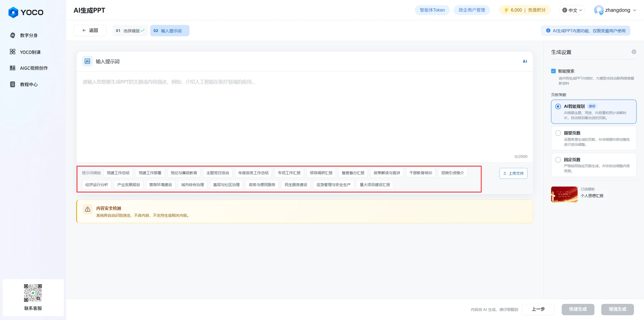Viewport: 644px width, 320px height.
Task: Click the AI square icon beside 输入提示词 heading
Action: point(87,61)
